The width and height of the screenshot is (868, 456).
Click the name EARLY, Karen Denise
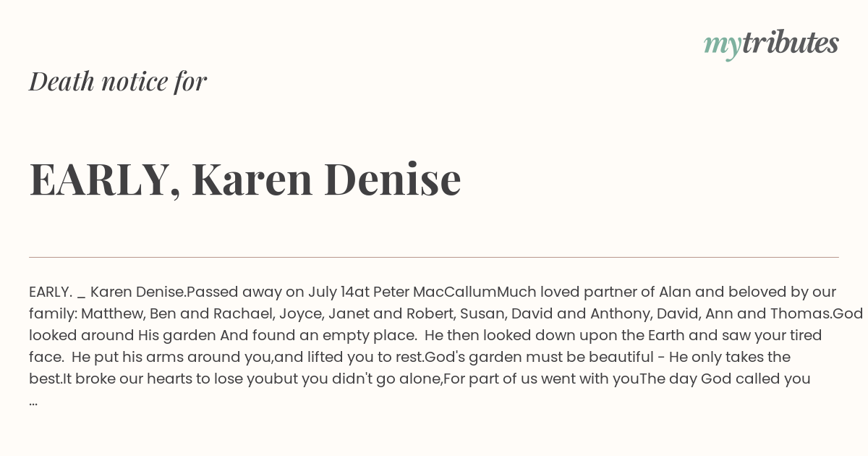(x=245, y=179)
